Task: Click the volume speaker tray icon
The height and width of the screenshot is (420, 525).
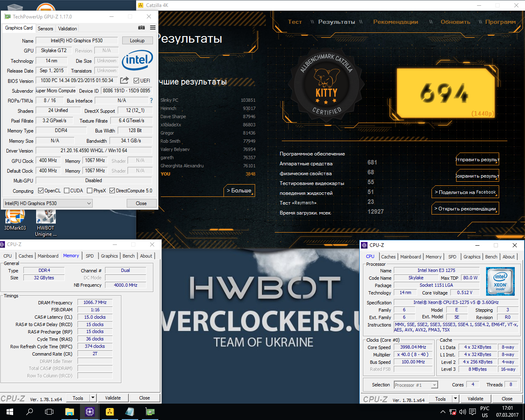Action: tap(463, 412)
